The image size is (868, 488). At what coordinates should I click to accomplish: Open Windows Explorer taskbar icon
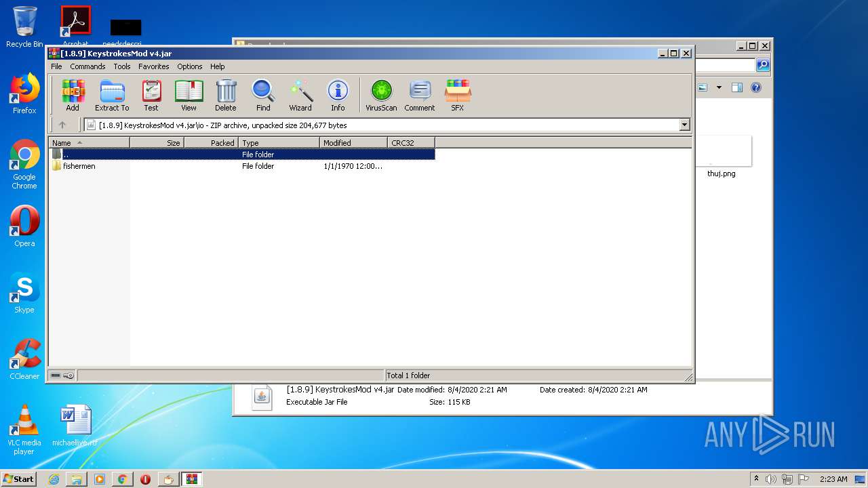pyautogui.click(x=77, y=479)
